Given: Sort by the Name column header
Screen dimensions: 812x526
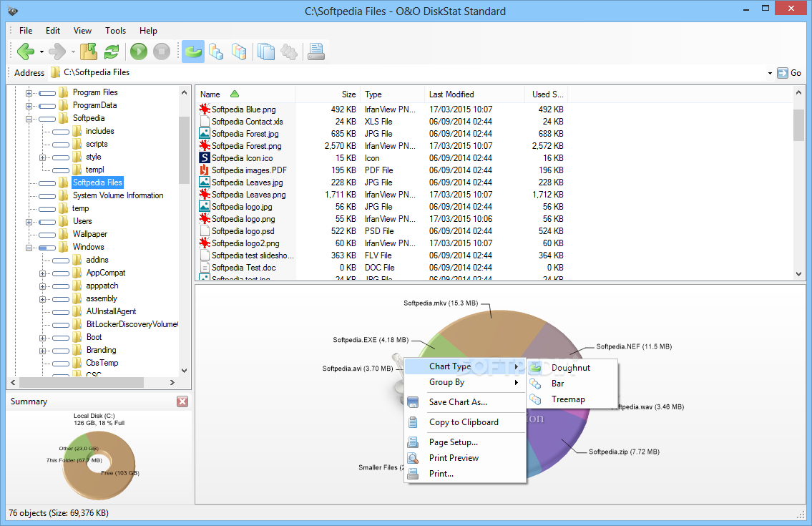Looking at the screenshot, I should coord(245,94).
